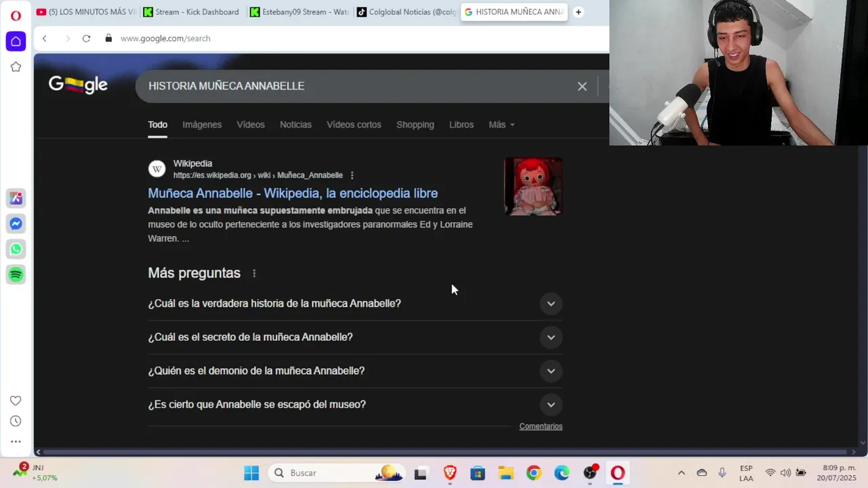Switch to Videos results tab
Viewport: 868px width, 488px height.
[251, 125]
